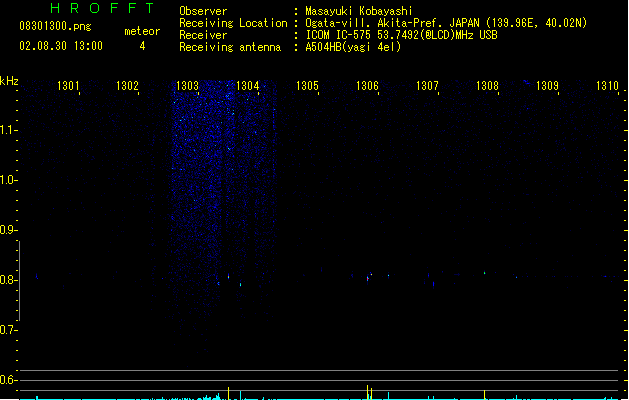Click the 1310 time marker
Viewport: 629px width, 400px height.
click(x=607, y=86)
